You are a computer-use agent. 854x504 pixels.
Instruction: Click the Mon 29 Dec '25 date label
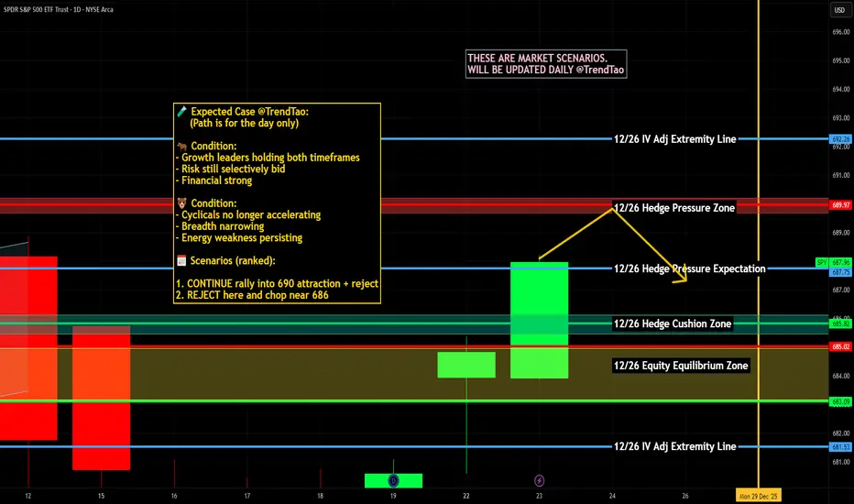click(758, 496)
